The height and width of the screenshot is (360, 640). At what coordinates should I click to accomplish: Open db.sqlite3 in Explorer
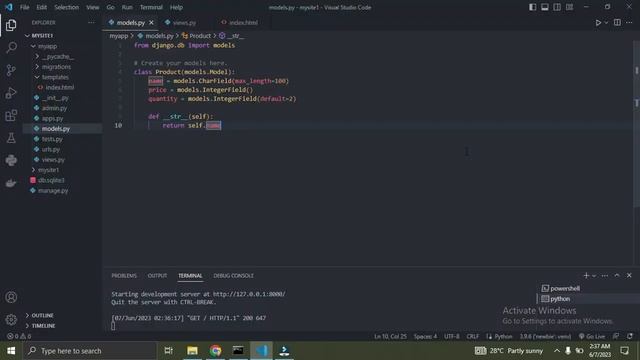[51, 180]
